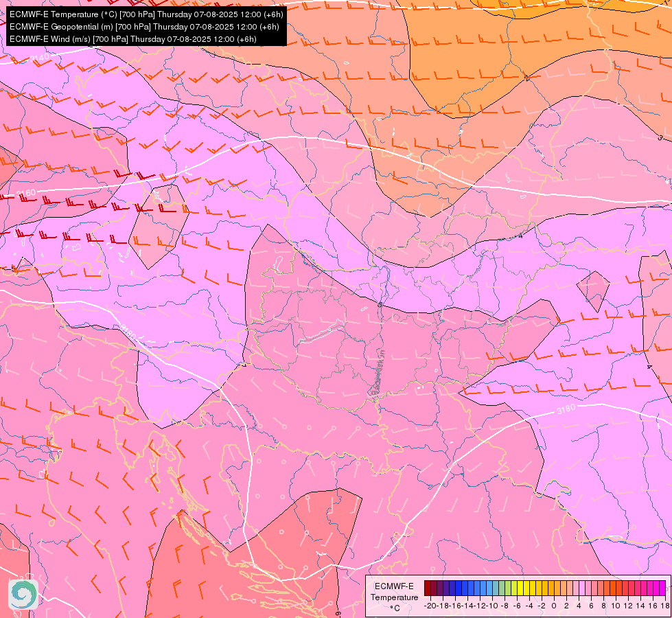Click legend value 10

(616, 606)
